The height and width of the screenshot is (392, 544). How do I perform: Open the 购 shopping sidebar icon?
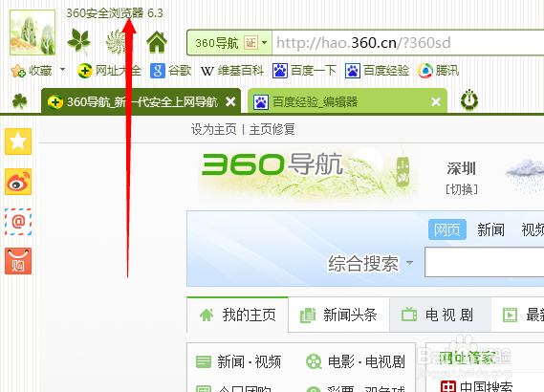pos(18,261)
